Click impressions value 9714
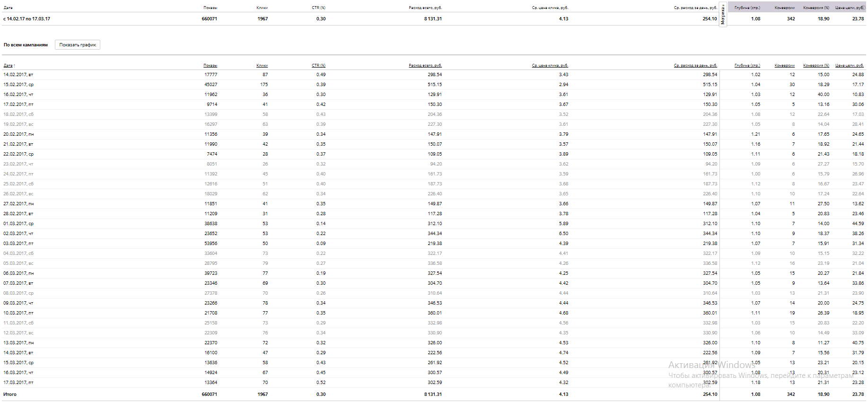This screenshot has height=402, width=868. coord(212,105)
